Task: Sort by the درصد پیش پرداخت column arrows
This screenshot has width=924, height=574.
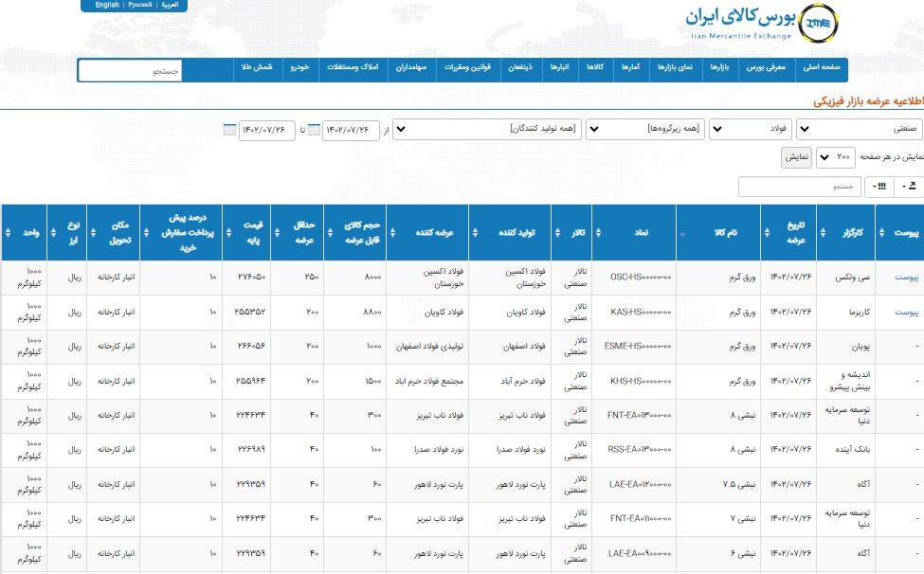Action: pyautogui.click(x=146, y=233)
